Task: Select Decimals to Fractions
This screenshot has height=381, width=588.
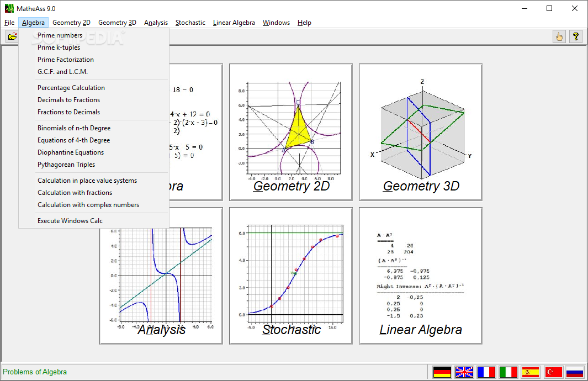Action: (94, 100)
